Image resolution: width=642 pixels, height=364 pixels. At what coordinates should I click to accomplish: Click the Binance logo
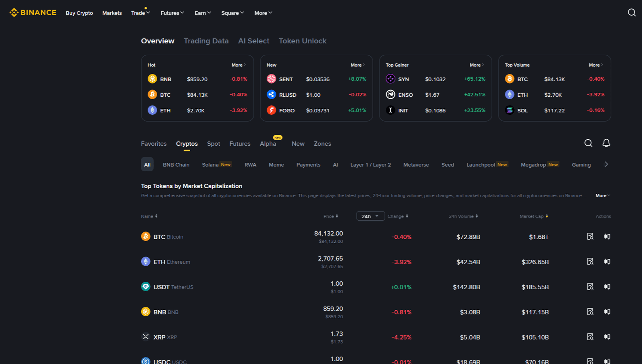(x=33, y=12)
